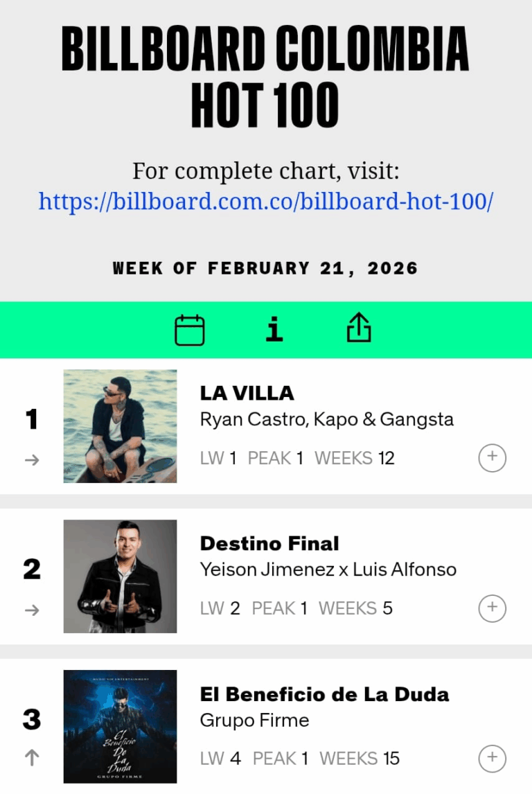532x794 pixels.
Task: Click the LA VILLA song title
Action: pos(247,393)
